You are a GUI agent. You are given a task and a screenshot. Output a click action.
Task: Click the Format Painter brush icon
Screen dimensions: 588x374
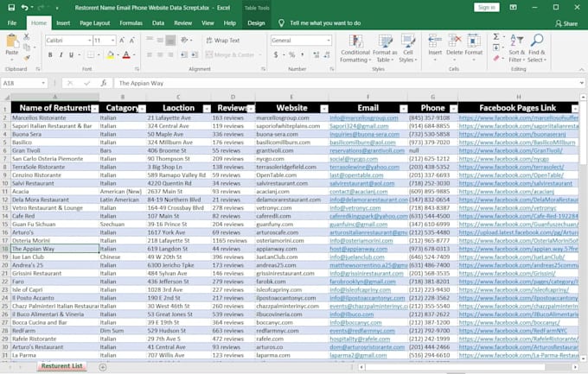tap(26, 58)
